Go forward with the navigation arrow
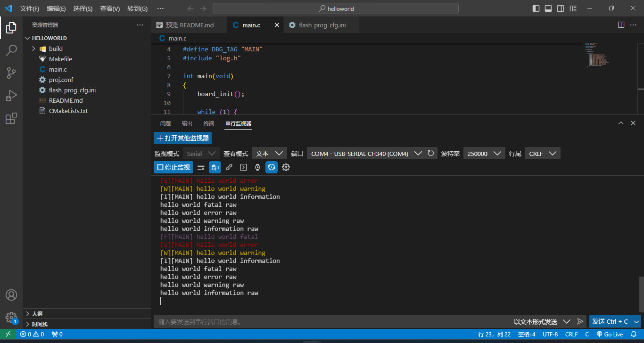 pos(203,8)
